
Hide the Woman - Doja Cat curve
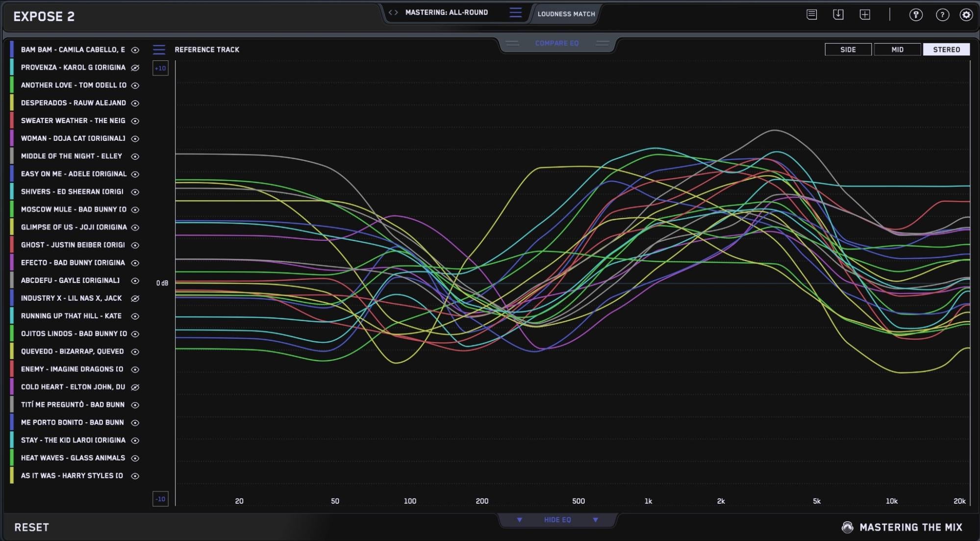[x=135, y=139]
